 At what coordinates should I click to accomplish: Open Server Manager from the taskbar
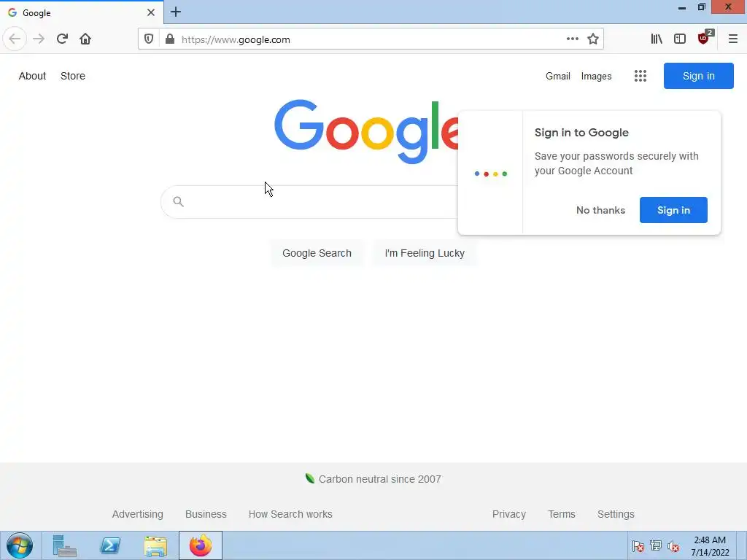(x=64, y=545)
